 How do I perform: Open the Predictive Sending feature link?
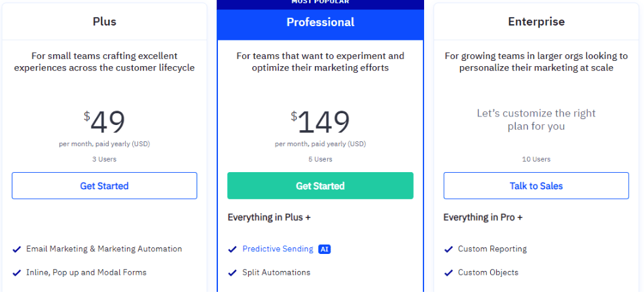point(277,249)
